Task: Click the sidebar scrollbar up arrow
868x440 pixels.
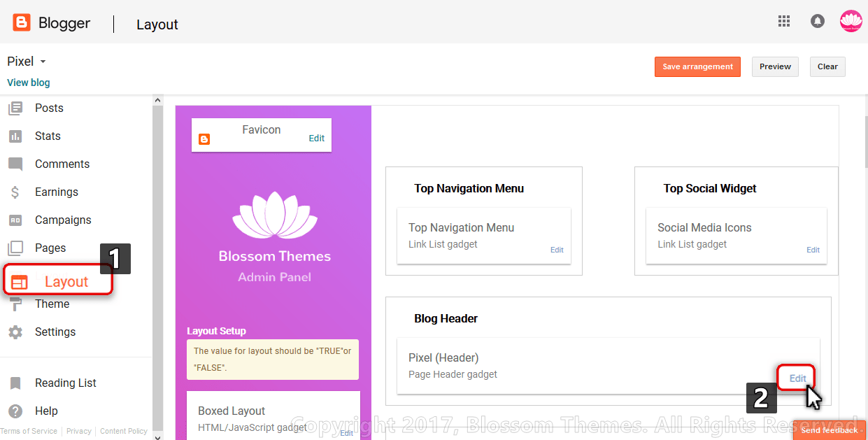Action: click(157, 100)
